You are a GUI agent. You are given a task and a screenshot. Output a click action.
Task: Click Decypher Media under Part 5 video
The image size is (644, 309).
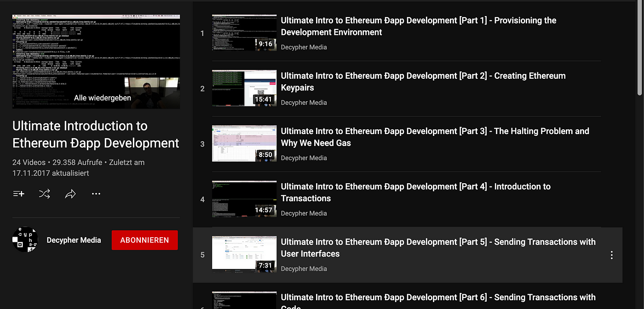(x=304, y=268)
